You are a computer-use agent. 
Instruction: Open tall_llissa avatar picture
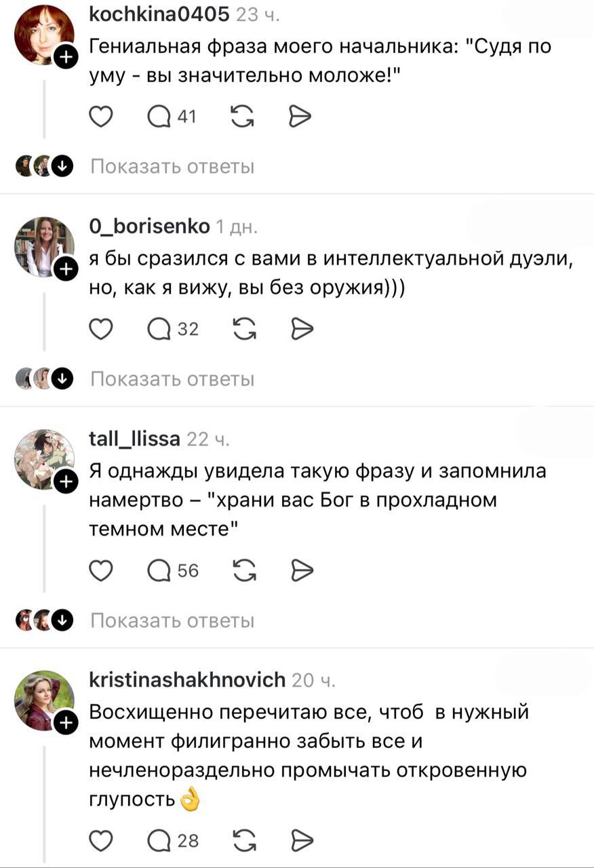(44, 458)
